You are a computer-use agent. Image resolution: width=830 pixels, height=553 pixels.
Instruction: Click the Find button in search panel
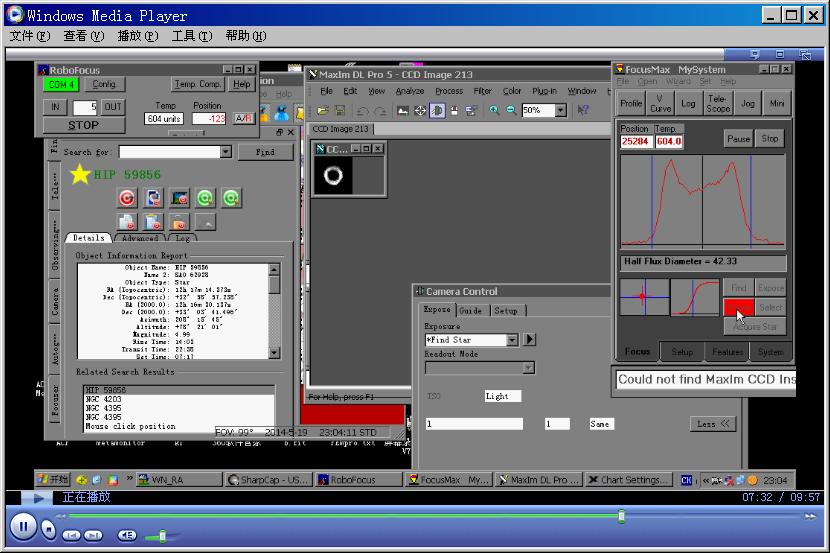265,152
